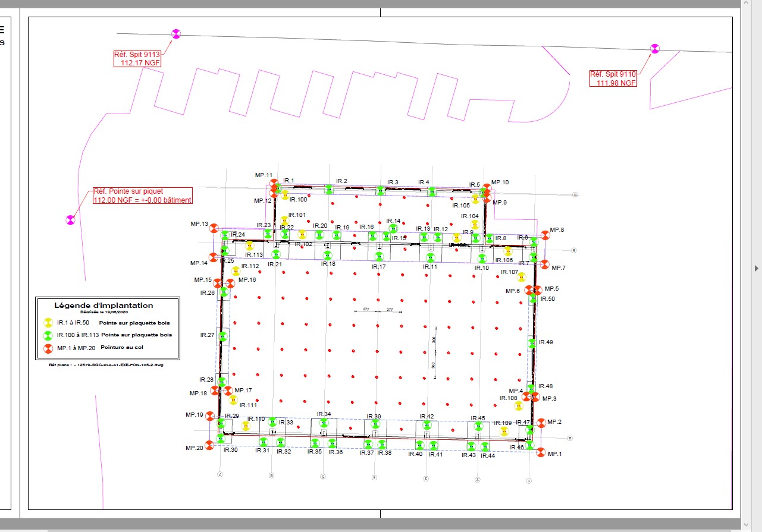Screen dimensions: 762x532
Task: Click the magenta Spit 9113 benchmark symbol
Action: [x=175, y=34]
